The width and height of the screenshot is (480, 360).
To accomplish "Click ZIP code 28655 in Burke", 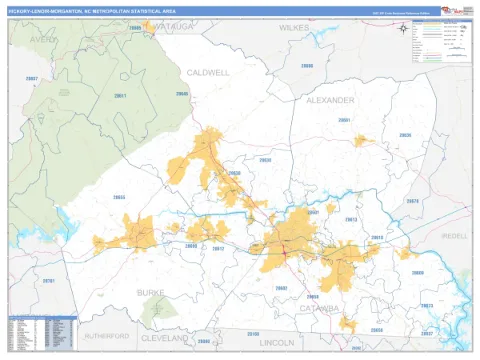I will pyautogui.click(x=119, y=197).
